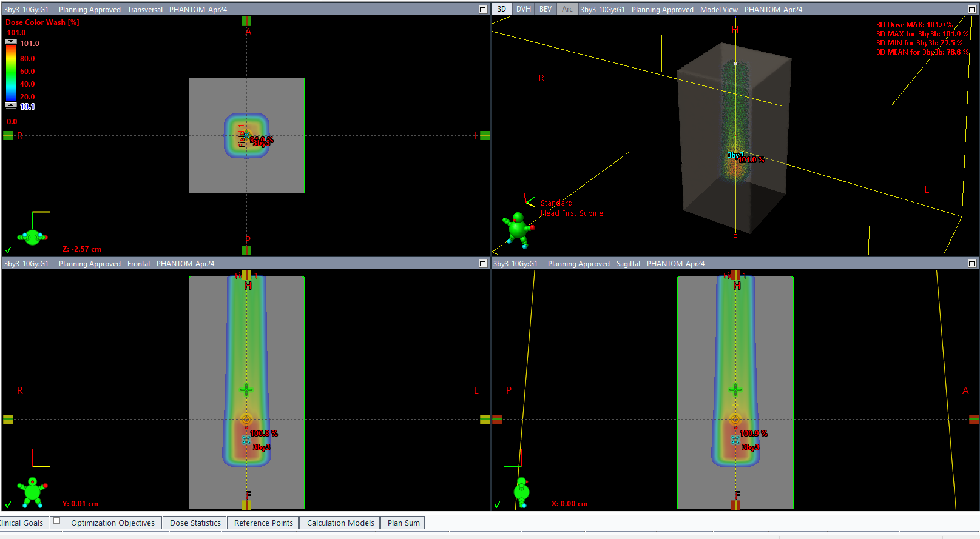Toggle the checkbox beside Optimization Objectives

(x=57, y=521)
